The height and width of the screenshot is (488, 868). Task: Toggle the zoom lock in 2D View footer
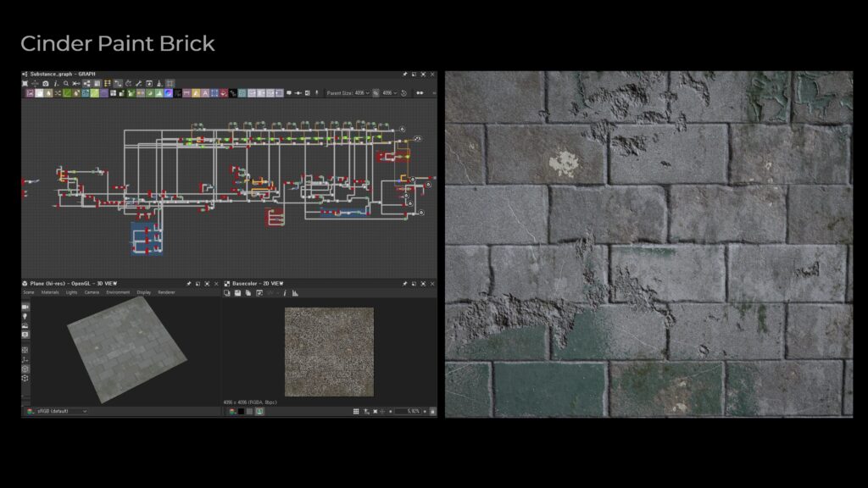point(432,411)
